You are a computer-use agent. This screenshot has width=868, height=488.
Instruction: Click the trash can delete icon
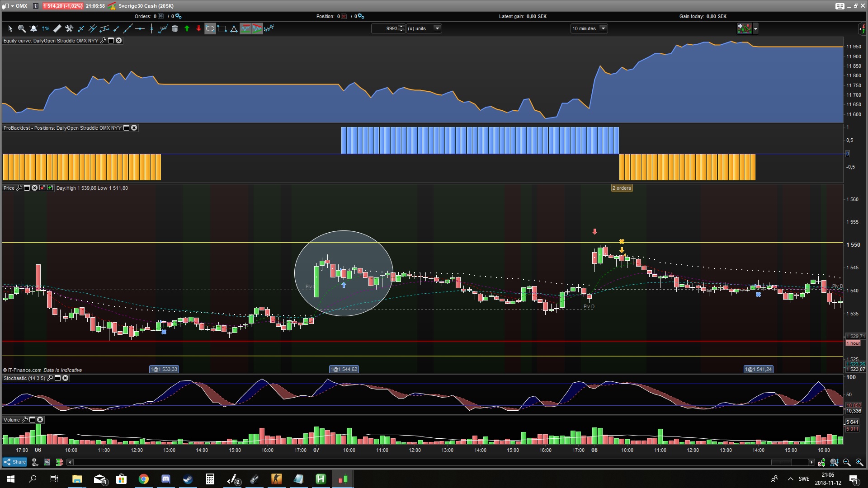coord(175,28)
